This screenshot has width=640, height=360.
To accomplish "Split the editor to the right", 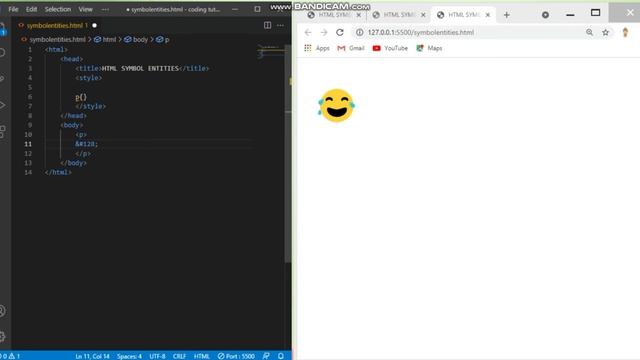I will 267,25.
